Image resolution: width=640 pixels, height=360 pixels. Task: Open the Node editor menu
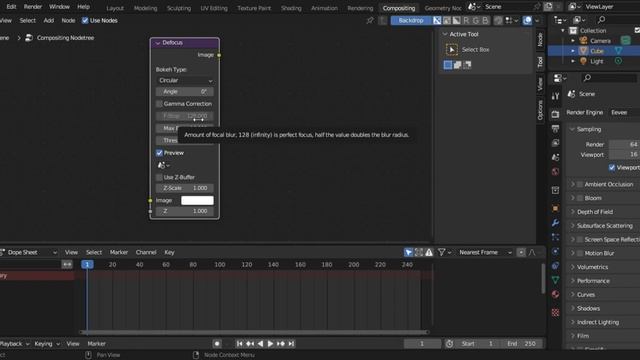pyautogui.click(x=68, y=20)
